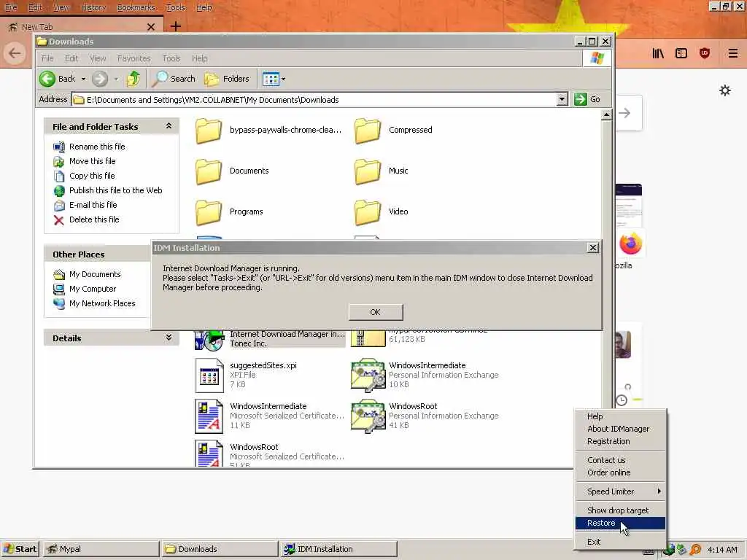The height and width of the screenshot is (560, 747).
Task: Open the Views icon in Explorer toolbar
Action: tap(271, 79)
